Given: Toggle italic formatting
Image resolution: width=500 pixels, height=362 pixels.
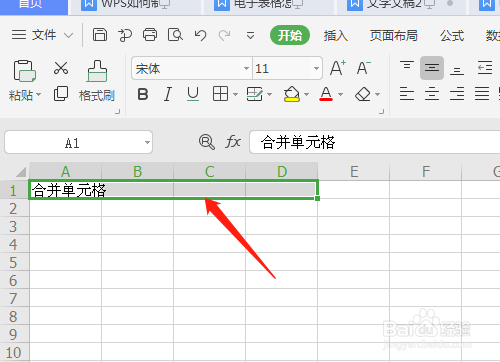Looking at the screenshot, I should (168, 94).
